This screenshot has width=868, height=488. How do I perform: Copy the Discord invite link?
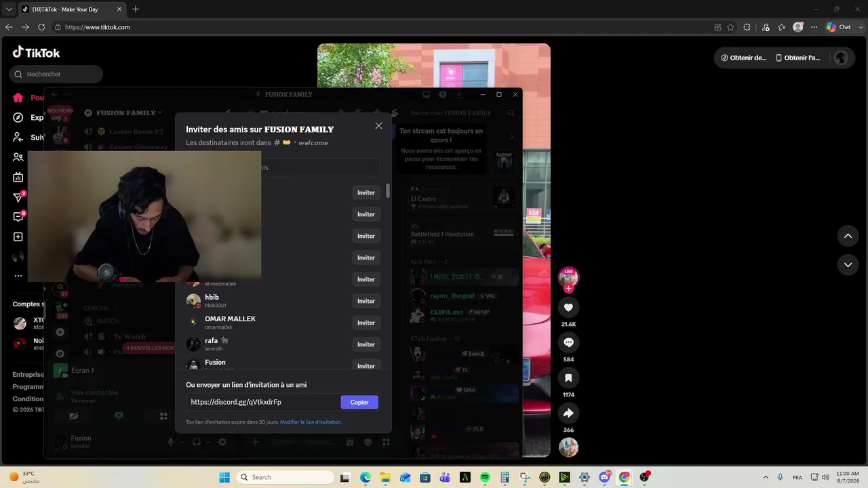coord(359,402)
